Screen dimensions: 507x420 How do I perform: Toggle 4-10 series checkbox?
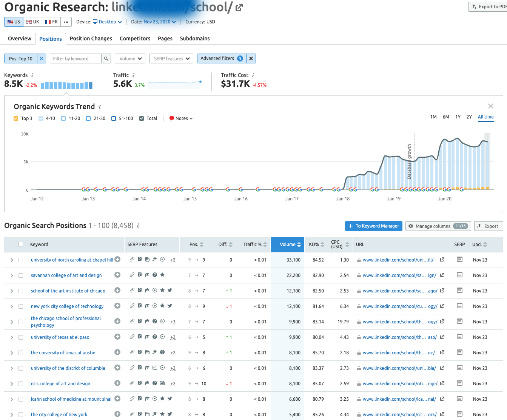41,118
